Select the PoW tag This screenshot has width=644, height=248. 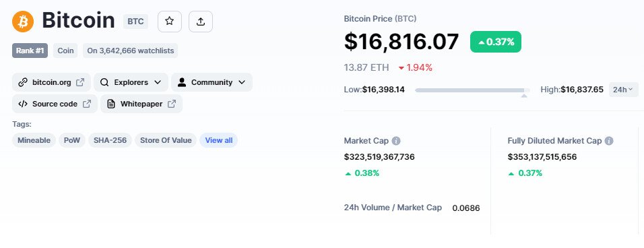[x=72, y=140]
